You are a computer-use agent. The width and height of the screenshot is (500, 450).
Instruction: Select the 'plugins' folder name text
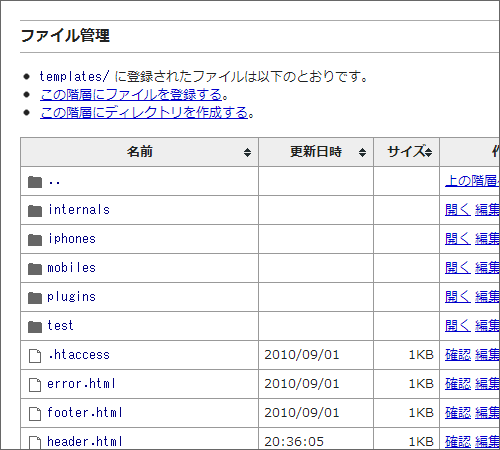click(72, 297)
